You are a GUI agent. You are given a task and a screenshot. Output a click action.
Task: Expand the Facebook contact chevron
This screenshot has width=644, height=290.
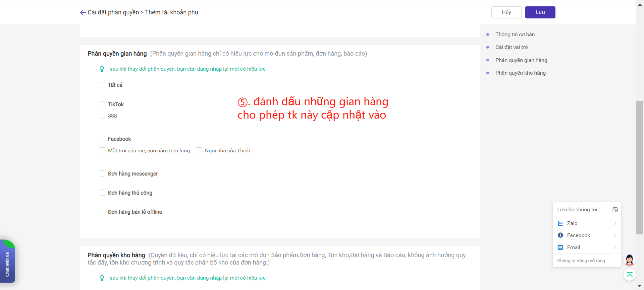[615, 235]
